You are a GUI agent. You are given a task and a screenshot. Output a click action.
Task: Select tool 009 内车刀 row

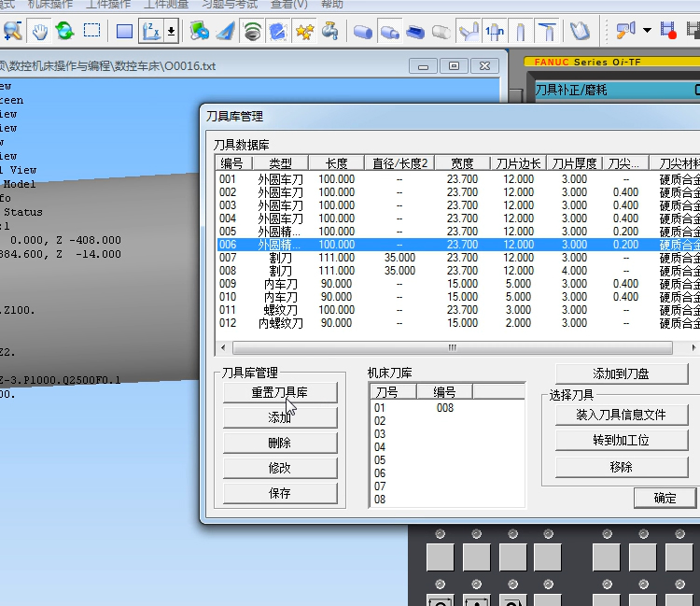pyautogui.click(x=457, y=284)
